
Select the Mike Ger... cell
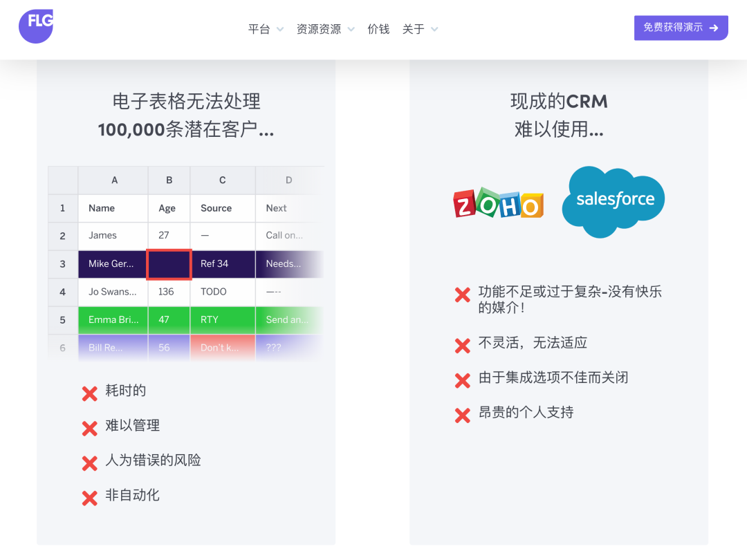113,264
